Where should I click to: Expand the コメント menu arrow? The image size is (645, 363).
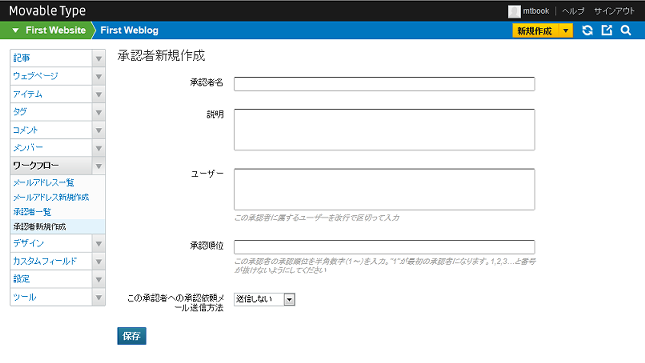click(x=99, y=130)
